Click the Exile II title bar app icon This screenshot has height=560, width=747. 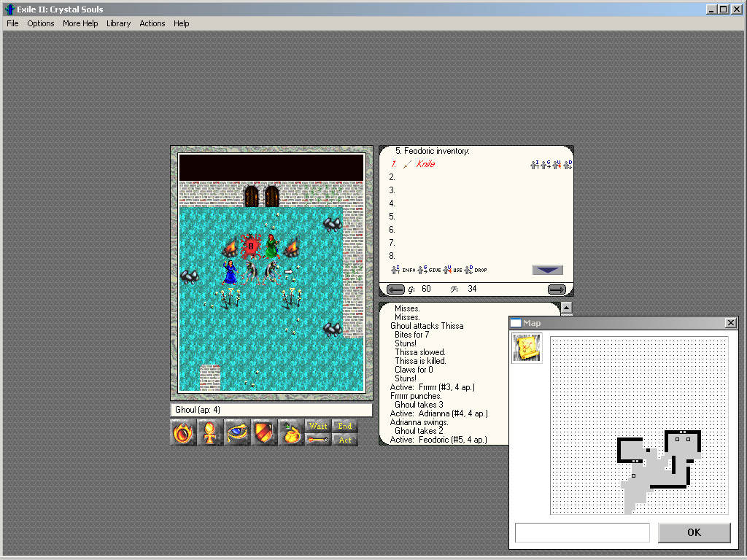click(x=9, y=9)
